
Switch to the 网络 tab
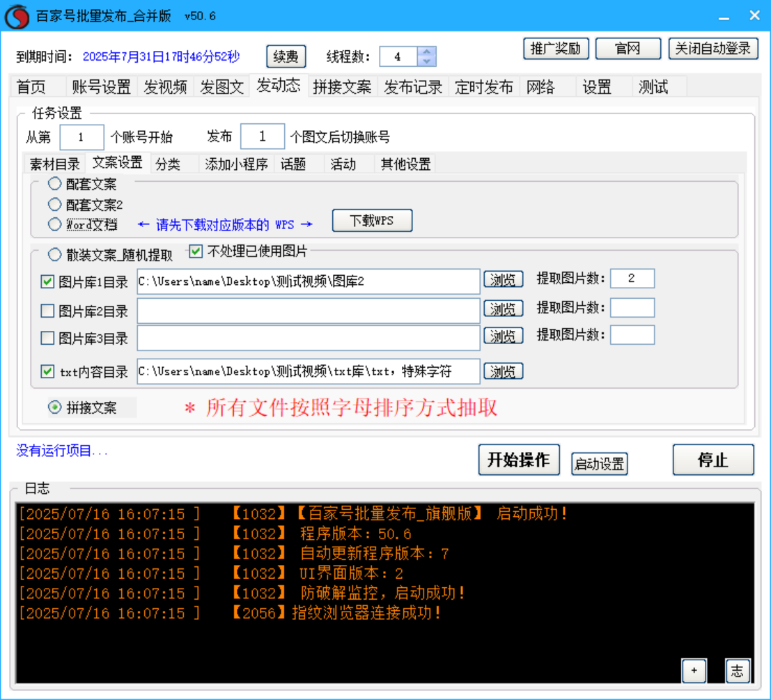coord(547,87)
